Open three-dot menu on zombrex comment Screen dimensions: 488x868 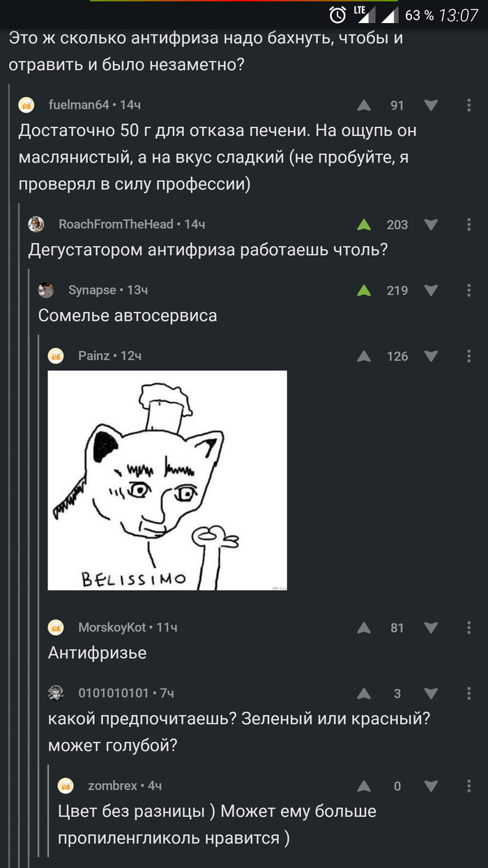468,786
